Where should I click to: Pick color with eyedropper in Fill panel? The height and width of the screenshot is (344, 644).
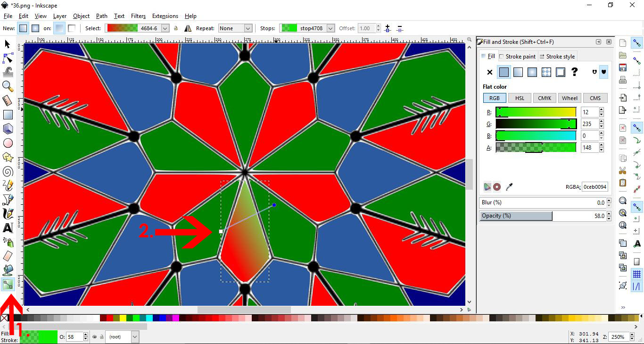[509, 187]
